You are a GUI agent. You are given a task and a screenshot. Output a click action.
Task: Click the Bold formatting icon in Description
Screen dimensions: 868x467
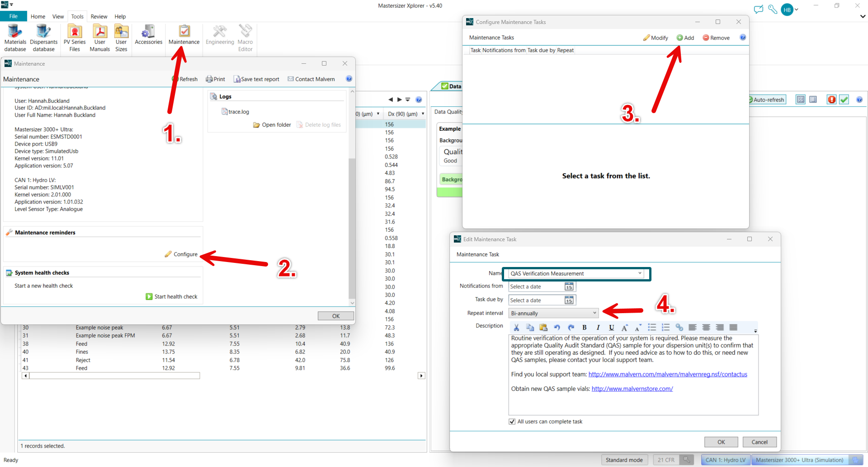[584, 328]
